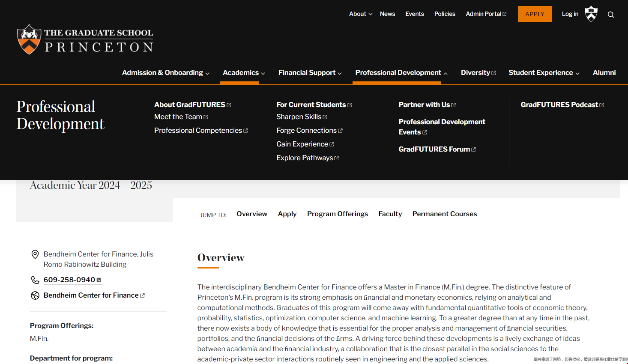Click external-link icon after Admin Portal
Screen dimensions: 628x364
(505, 14)
